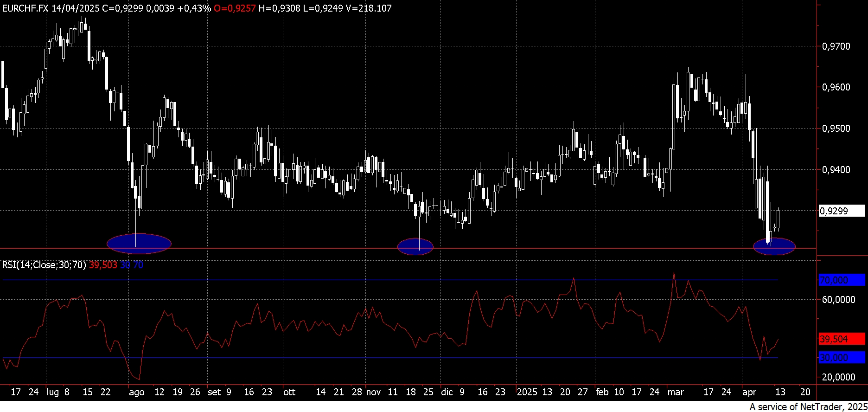This screenshot has height=412, width=868.
Task: Click the set month label on time axis
Action: [x=214, y=392]
